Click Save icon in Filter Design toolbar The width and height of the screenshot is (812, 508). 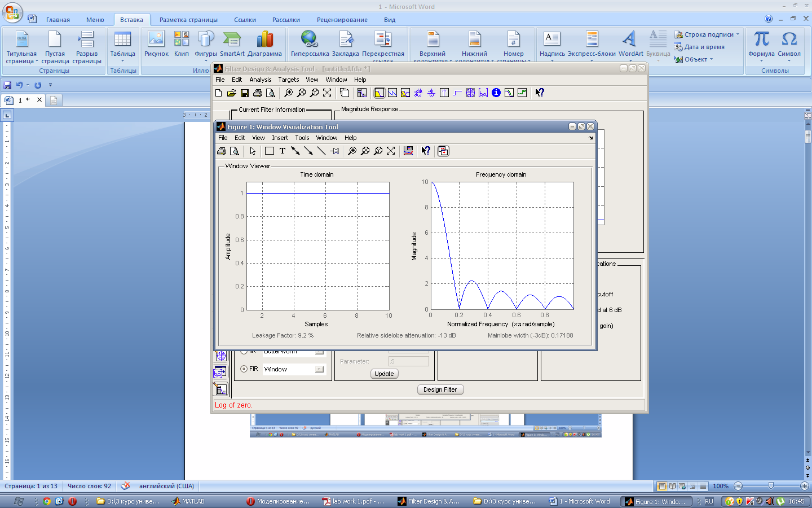[245, 93]
